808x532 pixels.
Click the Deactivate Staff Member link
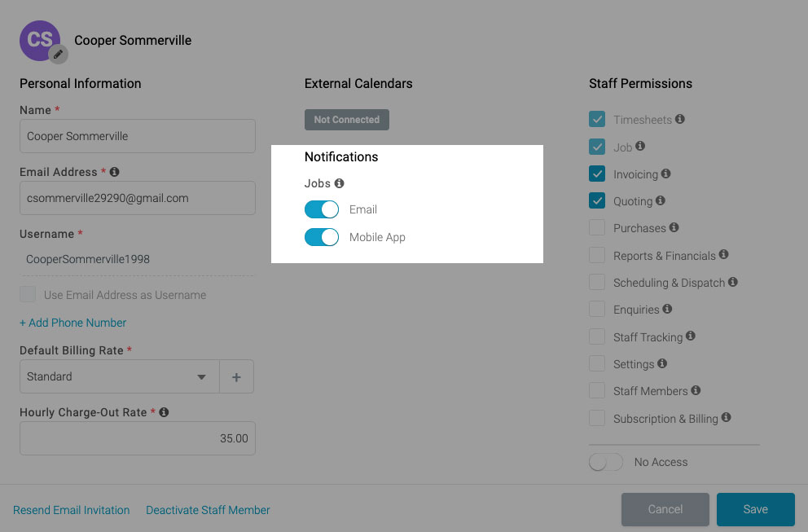click(208, 510)
